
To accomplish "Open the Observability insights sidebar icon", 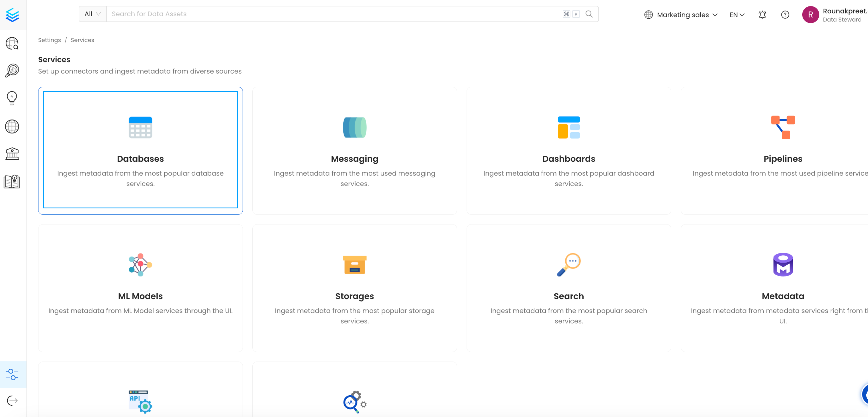I will 12,70.
